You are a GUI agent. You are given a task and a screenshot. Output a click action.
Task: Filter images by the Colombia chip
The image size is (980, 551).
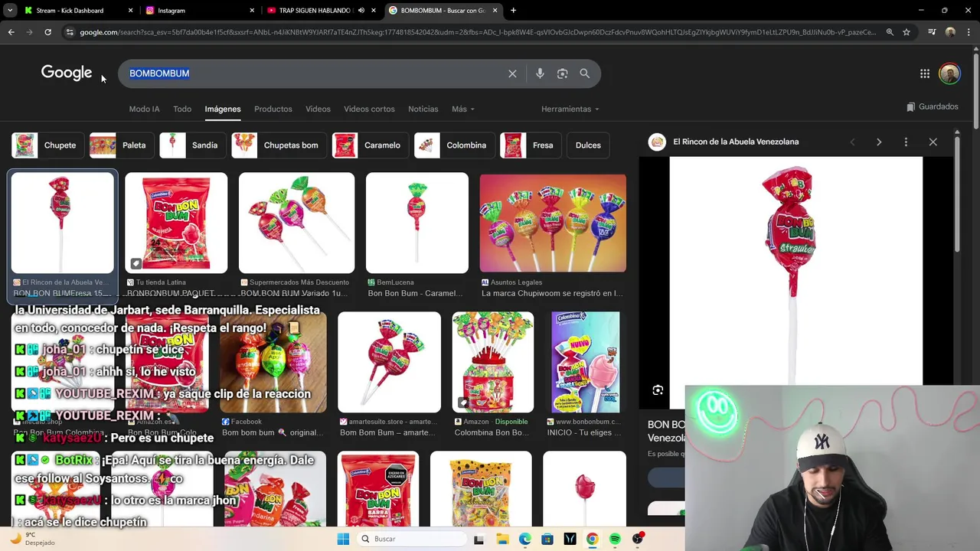[453, 145]
